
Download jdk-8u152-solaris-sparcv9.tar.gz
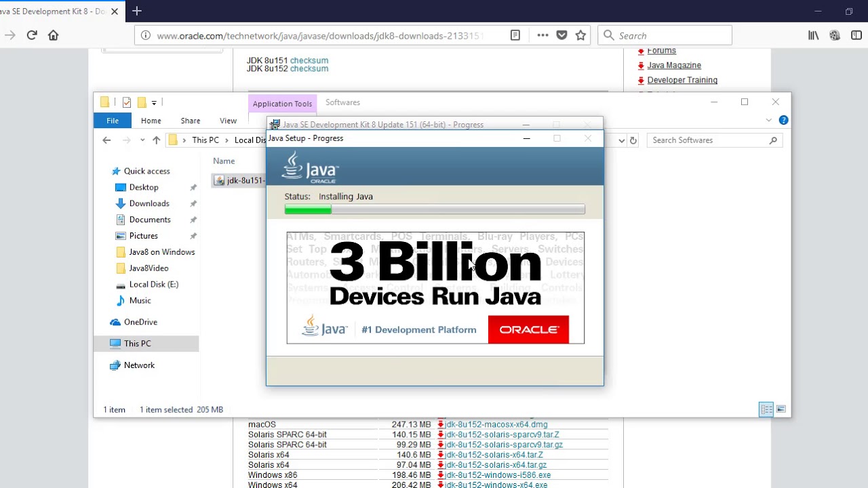[504, 445]
